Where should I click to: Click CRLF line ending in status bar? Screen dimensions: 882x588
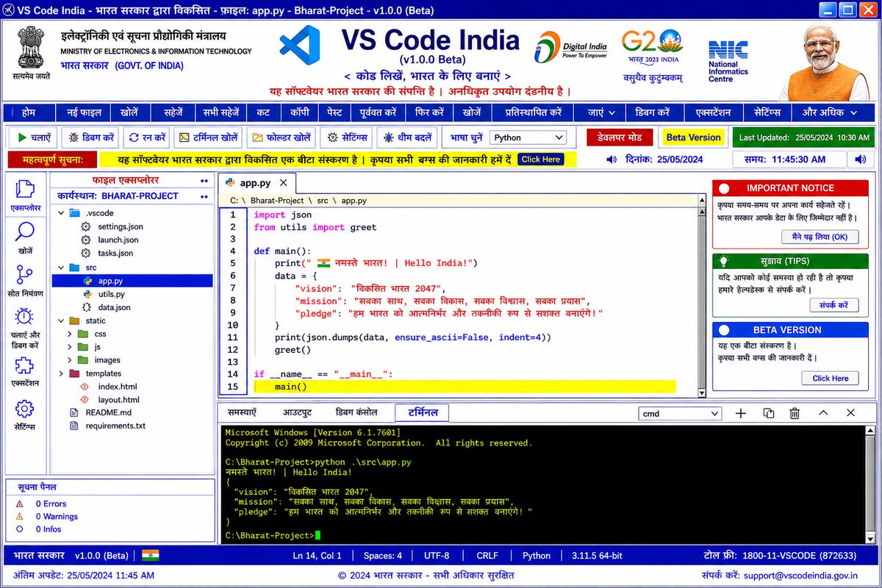click(487, 556)
